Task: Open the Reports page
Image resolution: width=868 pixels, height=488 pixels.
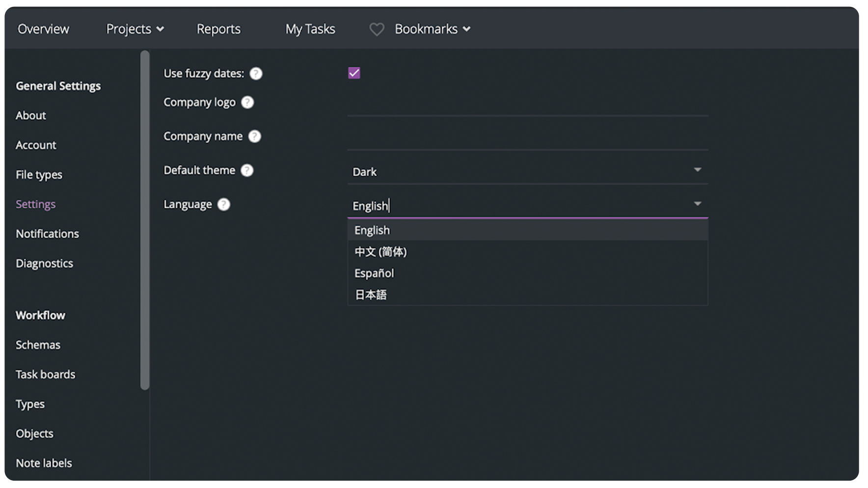Action: pyautogui.click(x=218, y=29)
